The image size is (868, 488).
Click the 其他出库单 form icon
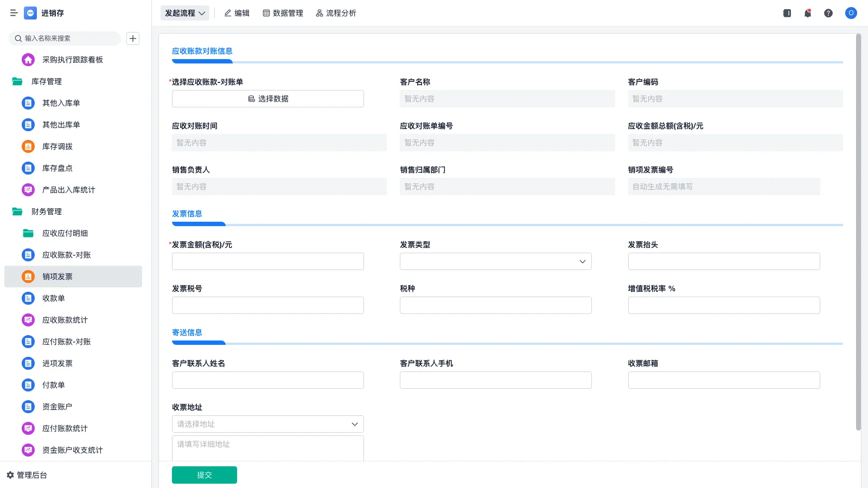coord(28,125)
